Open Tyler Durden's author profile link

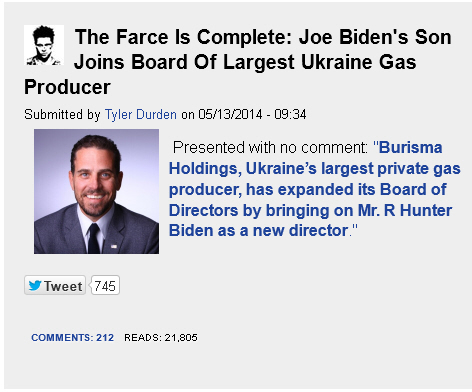pos(141,114)
